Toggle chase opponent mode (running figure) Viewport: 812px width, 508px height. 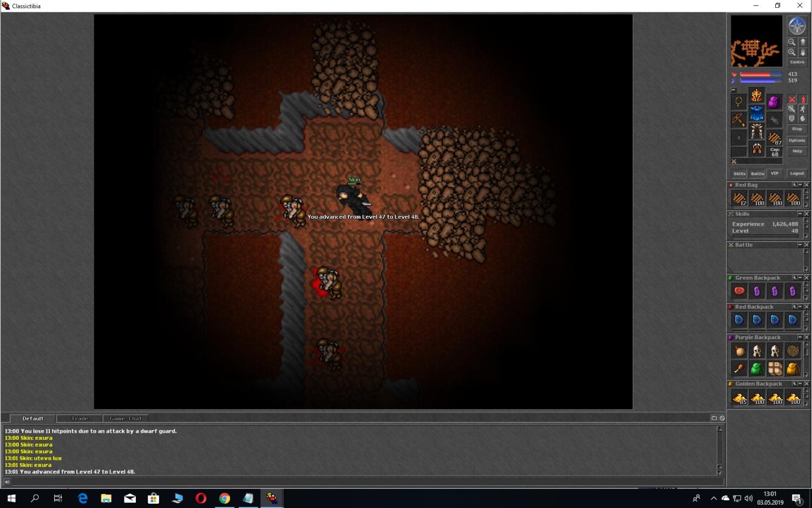pyautogui.click(x=803, y=109)
